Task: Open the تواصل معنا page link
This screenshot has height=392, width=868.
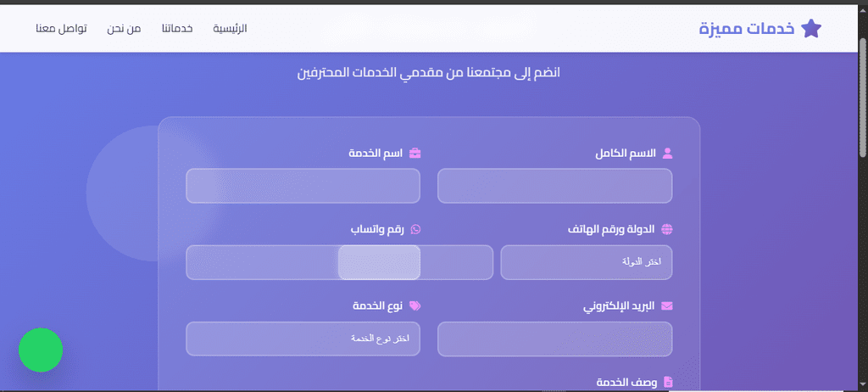Action: (61, 28)
